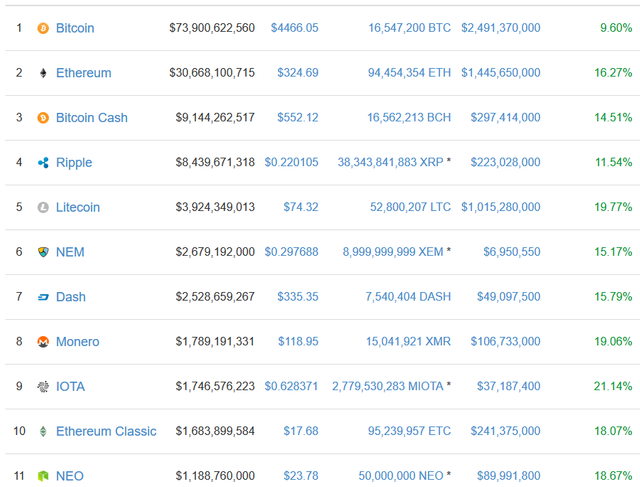Open the NEM name link
Viewport: 640px width, 487px height.
click(x=70, y=252)
